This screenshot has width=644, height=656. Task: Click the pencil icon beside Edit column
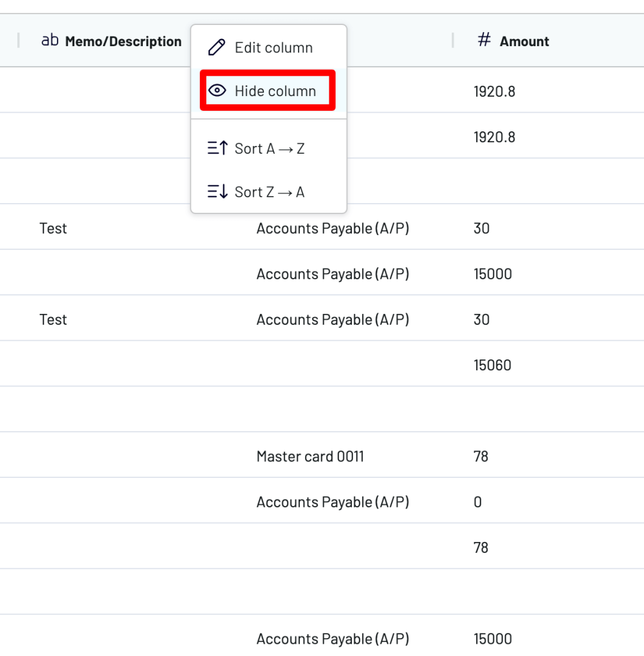[217, 47]
